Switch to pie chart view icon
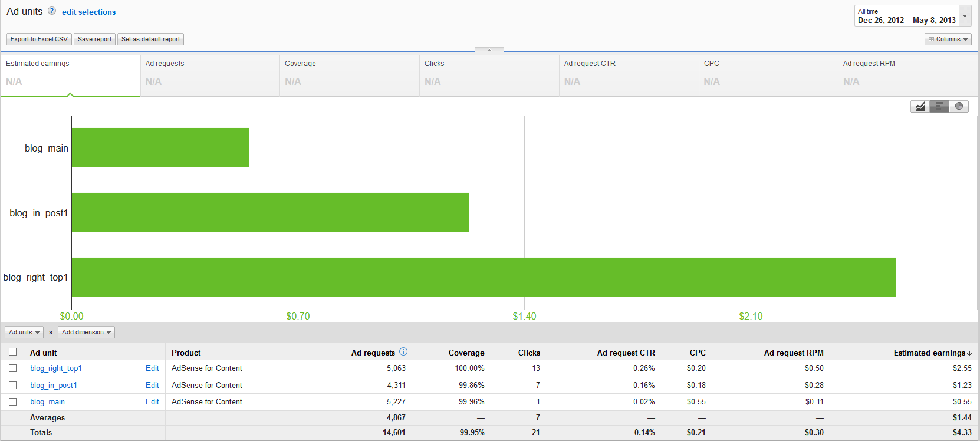Screen dimensions: 980x441 pyautogui.click(x=959, y=106)
